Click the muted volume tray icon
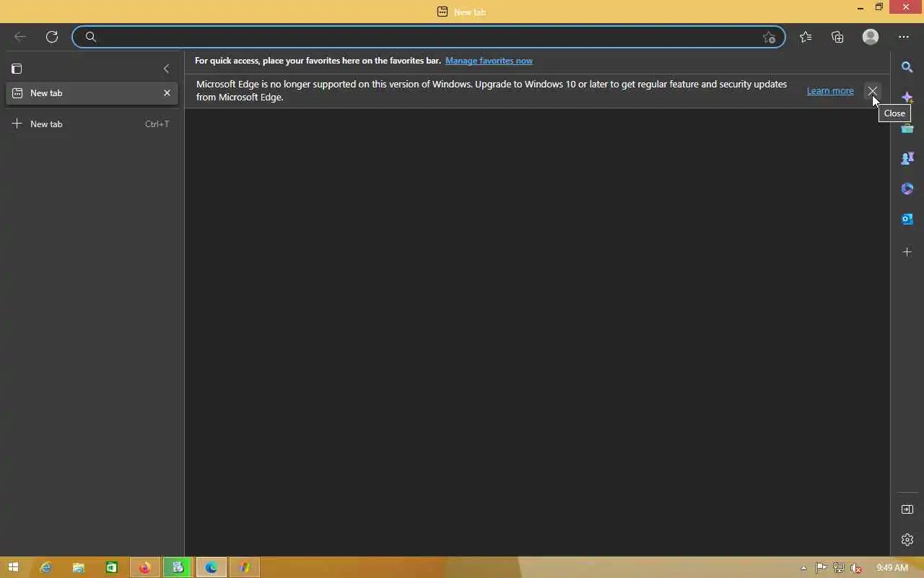This screenshot has width=924, height=578. 856,568
